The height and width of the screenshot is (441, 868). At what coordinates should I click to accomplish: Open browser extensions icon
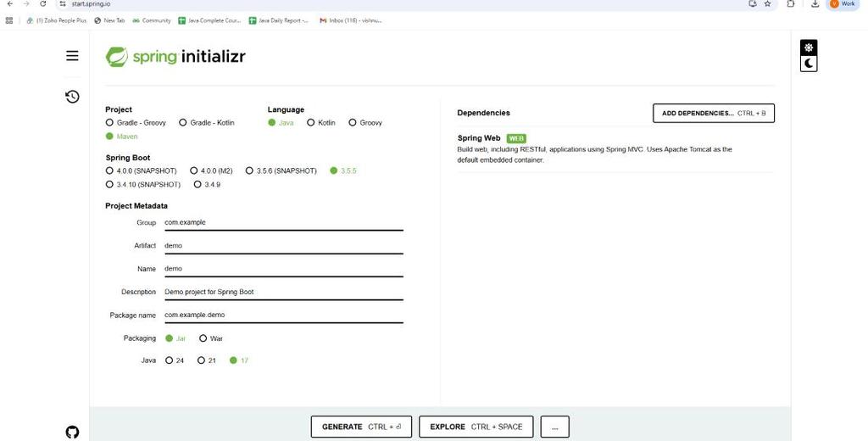[791, 4]
